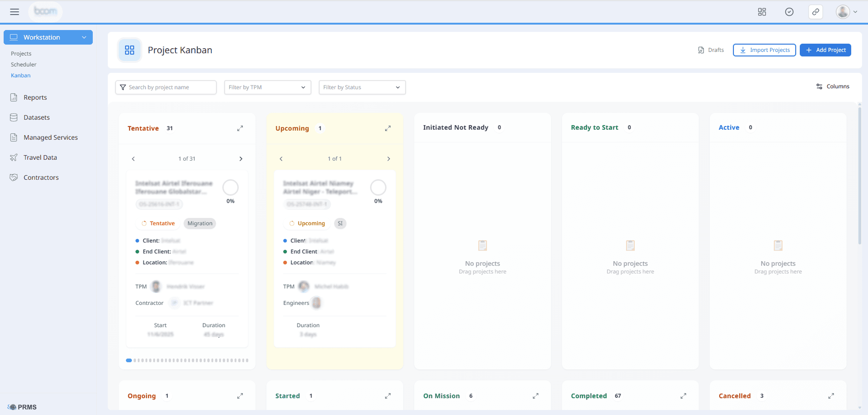Open the Filter by Status dropdown
The width and height of the screenshot is (868, 415).
[362, 87]
